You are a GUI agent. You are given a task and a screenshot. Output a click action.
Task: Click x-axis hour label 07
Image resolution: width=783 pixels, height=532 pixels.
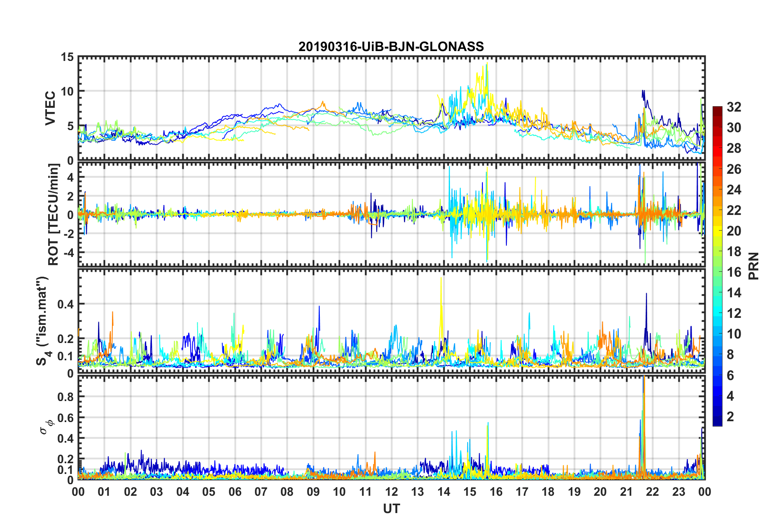click(261, 492)
